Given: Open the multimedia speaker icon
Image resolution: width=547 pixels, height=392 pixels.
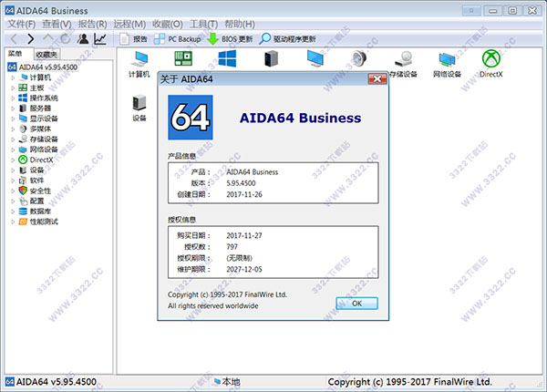Looking at the screenshot, I should point(359,58).
